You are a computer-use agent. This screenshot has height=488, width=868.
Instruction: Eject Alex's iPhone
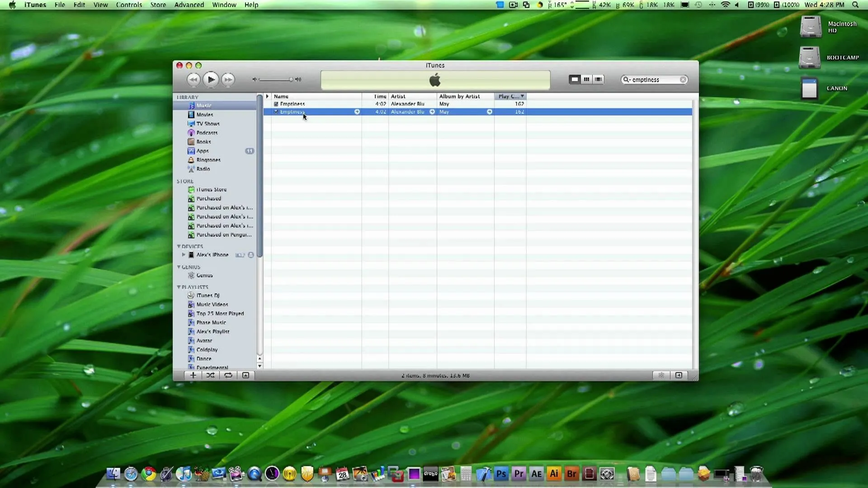pyautogui.click(x=251, y=255)
